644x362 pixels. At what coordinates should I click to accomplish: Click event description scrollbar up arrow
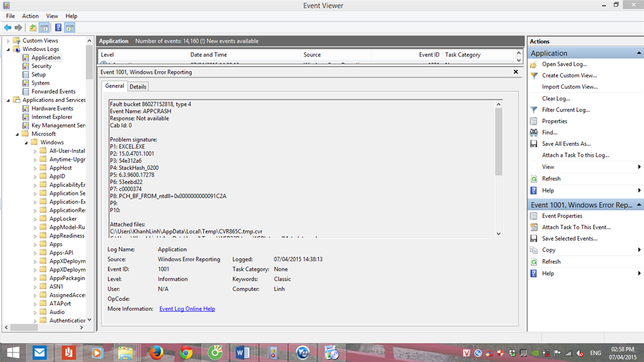[499, 105]
